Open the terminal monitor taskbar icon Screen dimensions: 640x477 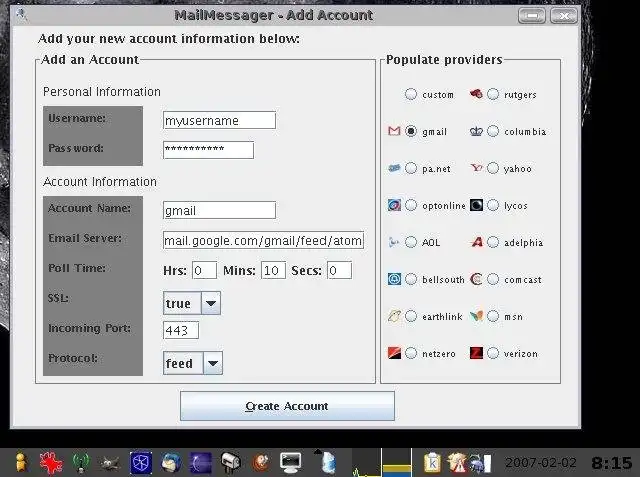(291, 463)
